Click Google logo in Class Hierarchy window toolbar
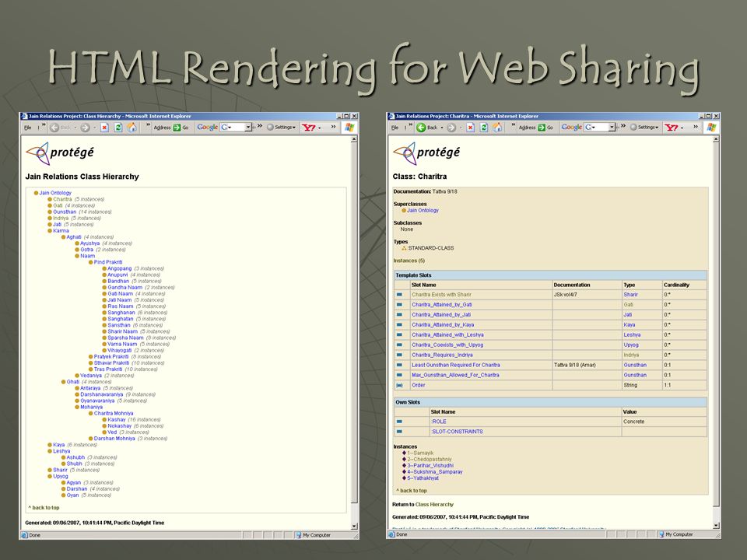Image resolution: width=747 pixels, height=560 pixels. click(x=207, y=127)
